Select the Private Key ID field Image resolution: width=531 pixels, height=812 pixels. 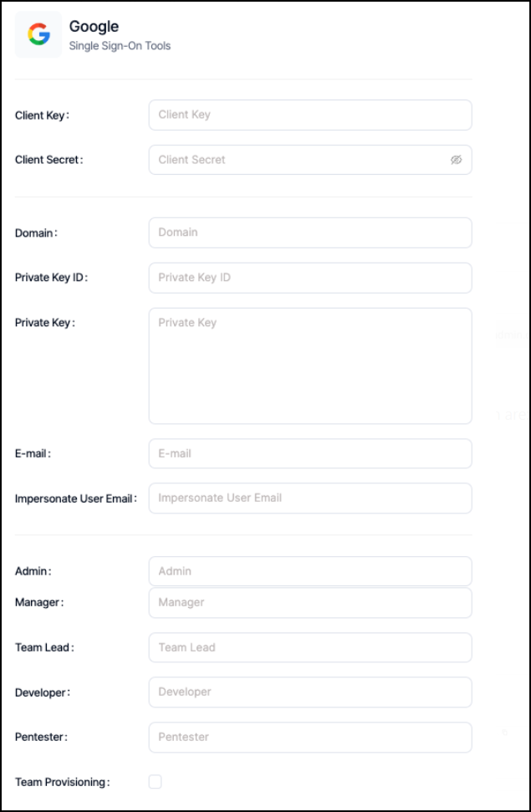pos(309,278)
